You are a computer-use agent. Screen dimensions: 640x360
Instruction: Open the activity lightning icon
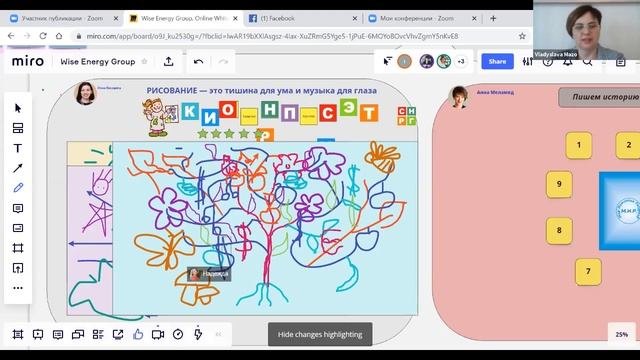click(x=198, y=334)
